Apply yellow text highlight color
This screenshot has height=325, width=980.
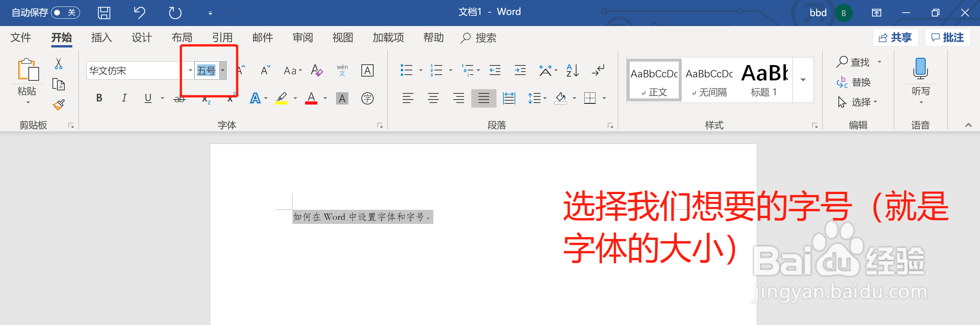pyautogui.click(x=282, y=98)
